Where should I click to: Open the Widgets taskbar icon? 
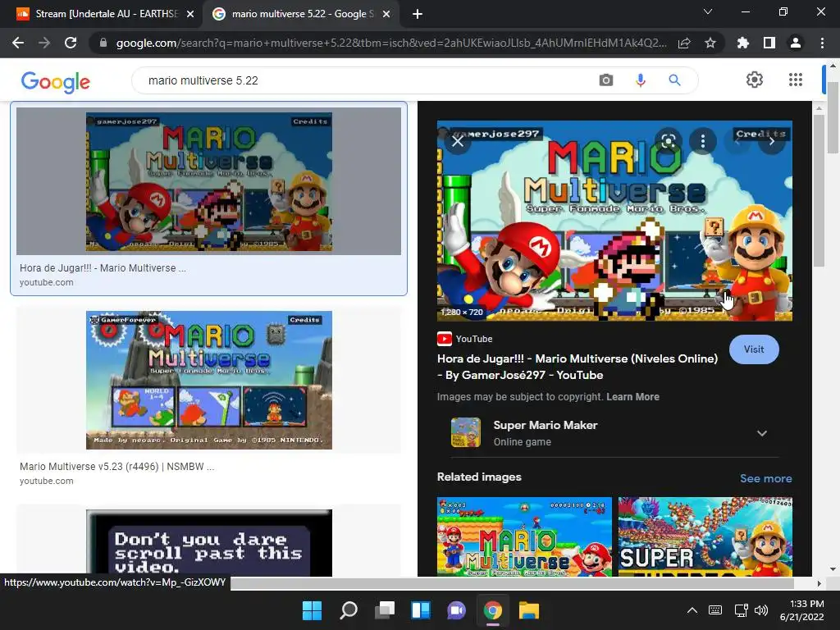point(421,610)
